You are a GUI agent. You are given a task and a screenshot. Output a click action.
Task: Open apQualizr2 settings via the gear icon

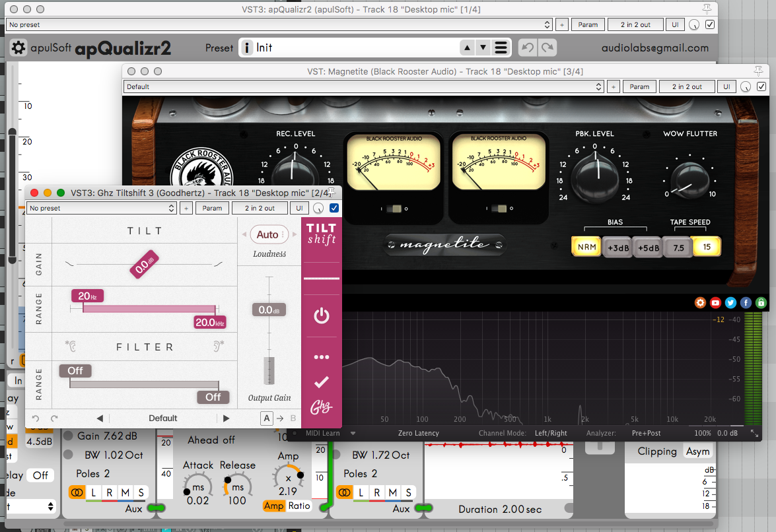click(x=18, y=47)
